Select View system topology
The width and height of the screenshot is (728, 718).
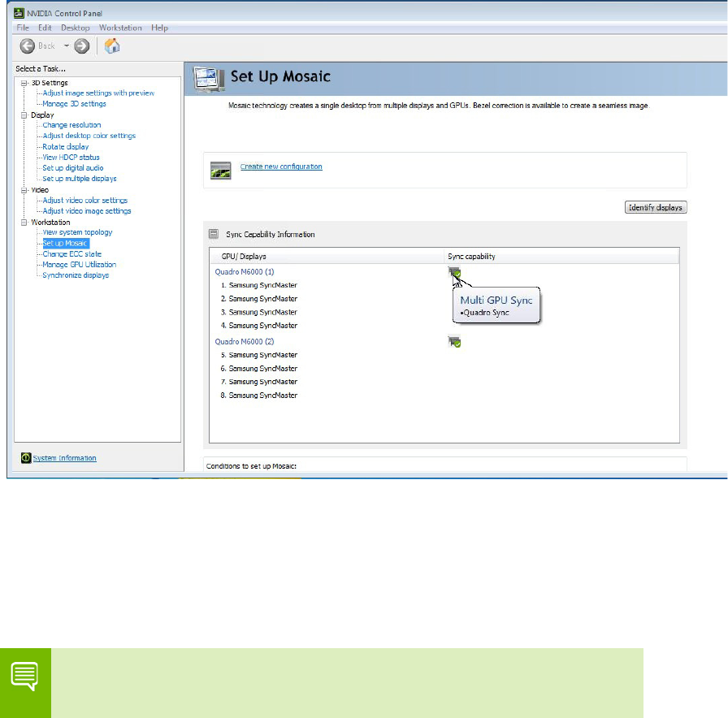coord(77,232)
